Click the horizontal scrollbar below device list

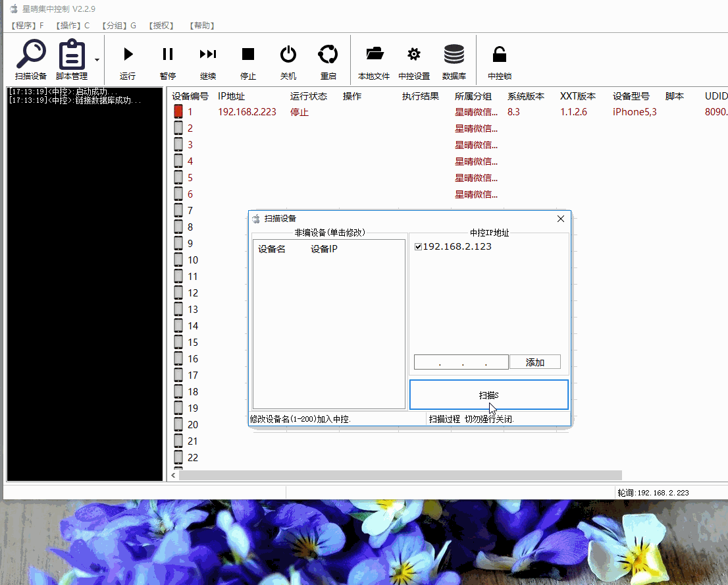(395, 474)
